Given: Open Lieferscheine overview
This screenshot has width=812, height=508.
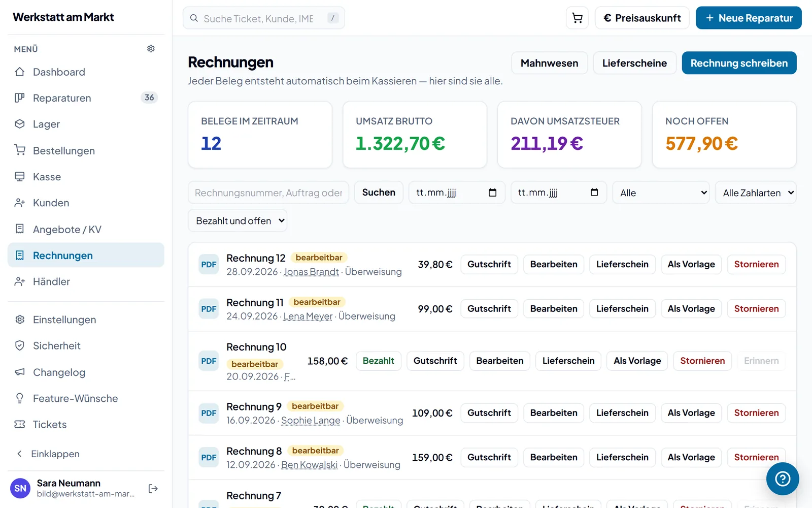Looking at the screenshot, I should pyautogui.click(x=634, y=63).
